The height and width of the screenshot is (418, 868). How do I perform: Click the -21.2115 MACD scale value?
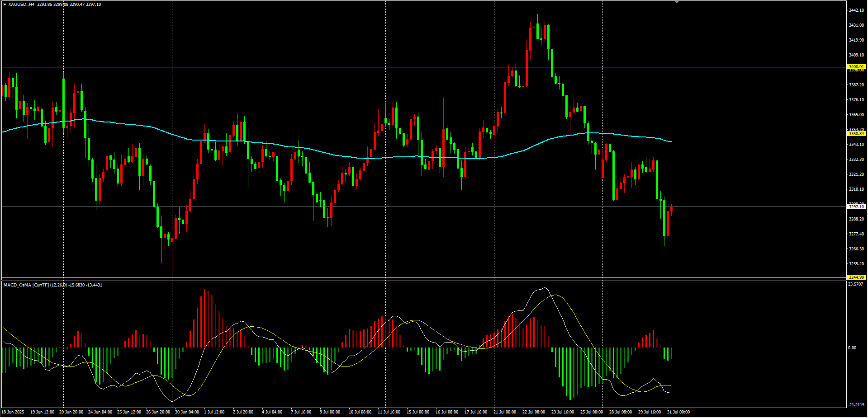(856, 405)
